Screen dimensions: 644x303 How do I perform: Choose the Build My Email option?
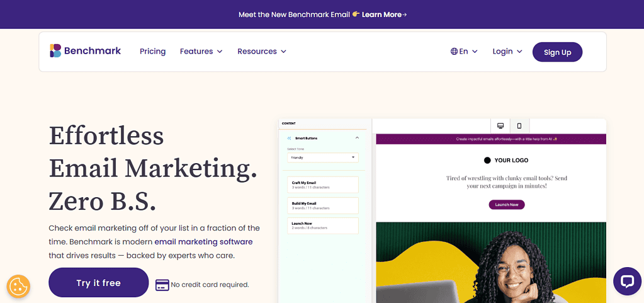[322, 205]
